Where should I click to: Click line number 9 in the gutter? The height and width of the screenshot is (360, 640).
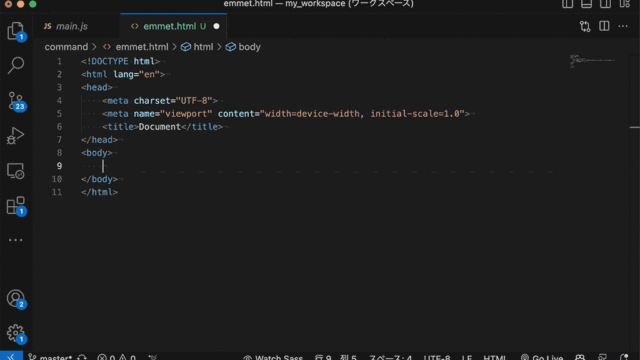pos(60,166)
